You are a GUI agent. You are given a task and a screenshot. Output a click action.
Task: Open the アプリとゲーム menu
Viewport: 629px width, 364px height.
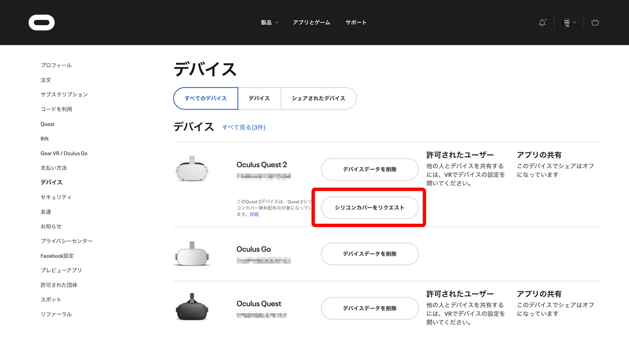click(x=311, y=23)
